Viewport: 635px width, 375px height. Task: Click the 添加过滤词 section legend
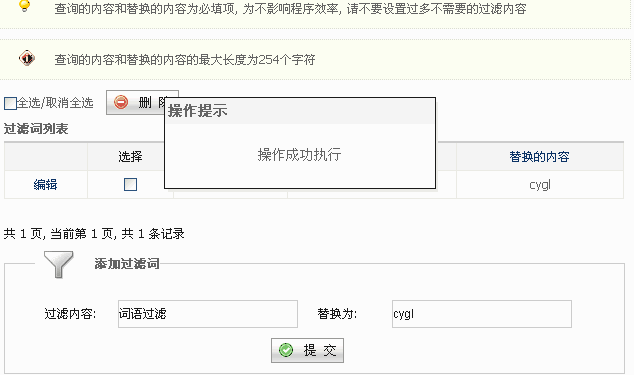tap(127, 264)
